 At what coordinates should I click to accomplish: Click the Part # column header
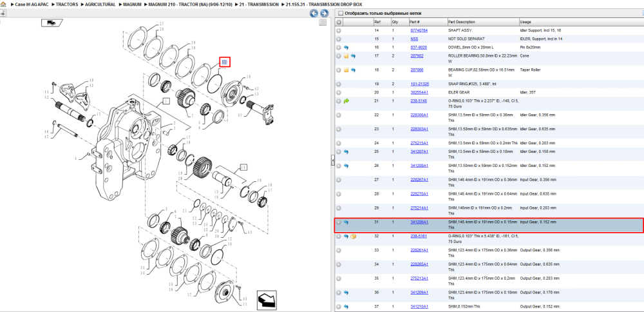click(428, 22)
